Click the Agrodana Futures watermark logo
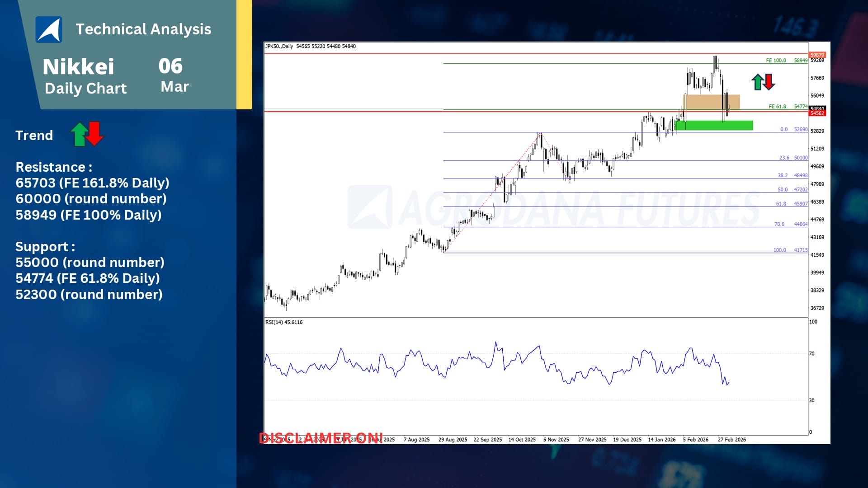Screen dimensions: 868x488 [369, 207]
